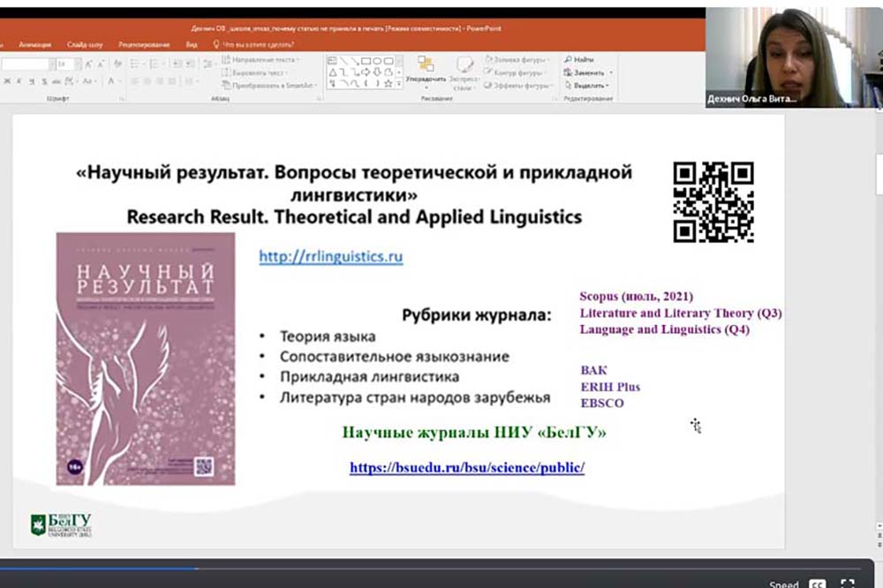Open the Select (Выделить) dropdown
Viewport: 883px width, 588px height.
click(588, 86)
